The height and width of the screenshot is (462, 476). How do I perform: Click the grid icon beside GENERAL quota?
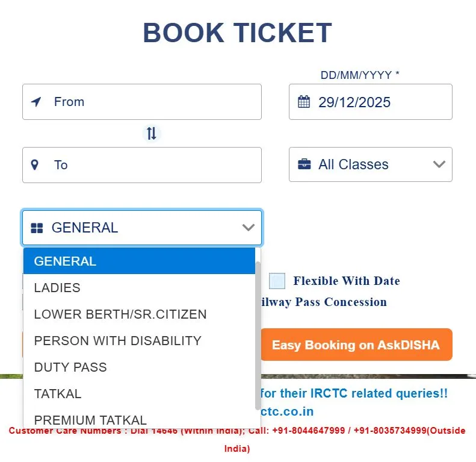coord(37,228)
